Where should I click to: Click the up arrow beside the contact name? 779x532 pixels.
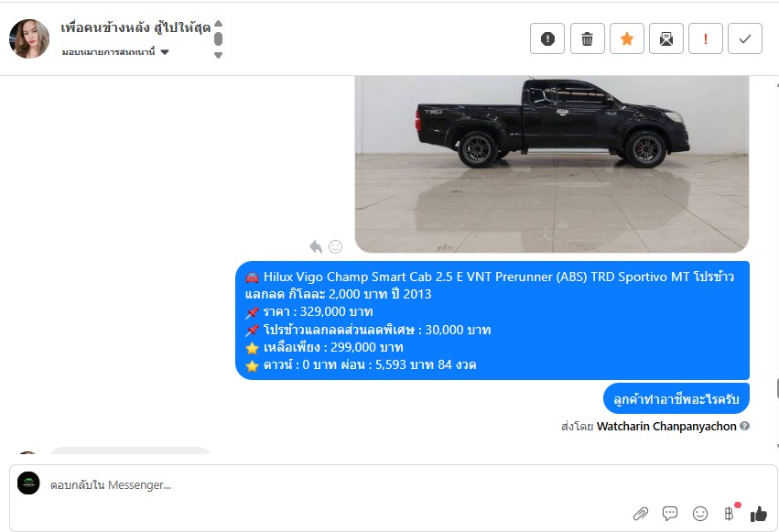tap(218, 23)
